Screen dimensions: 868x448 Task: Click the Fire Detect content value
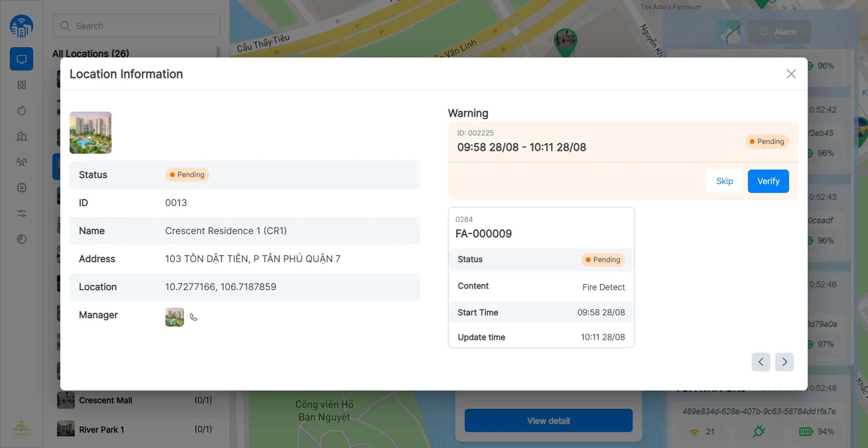[603, 287]
